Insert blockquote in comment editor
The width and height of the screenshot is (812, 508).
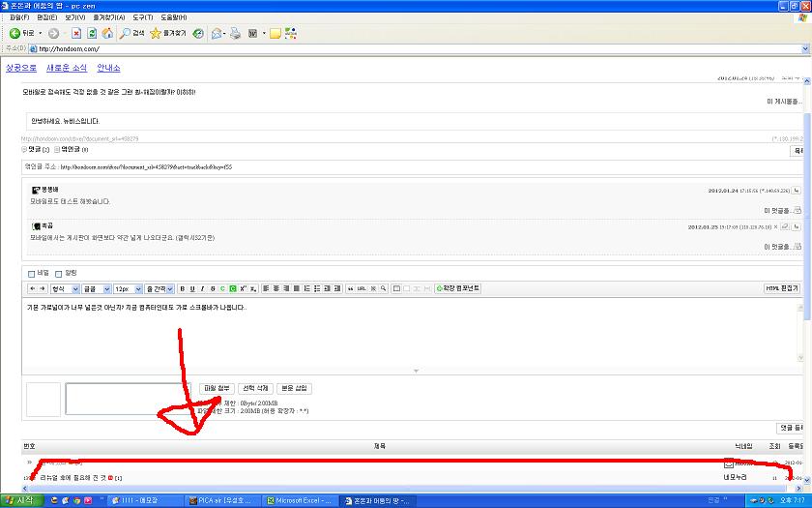(x=351, y=288)
